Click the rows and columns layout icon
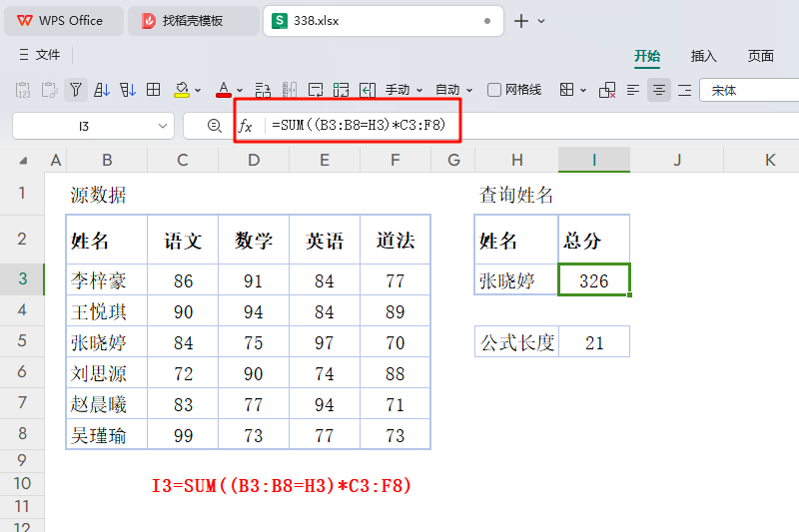799x532 pixels. click(x=341, y=90)
